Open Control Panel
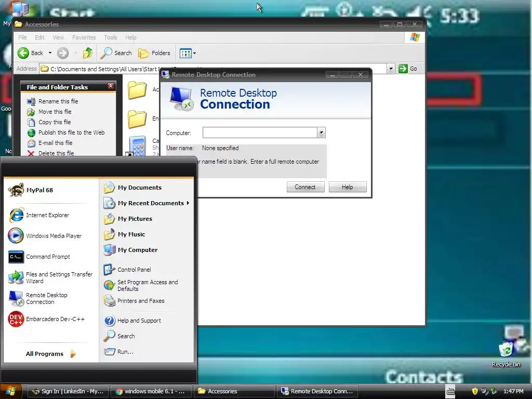Image resolution: width=532 pixels, height=399 pixels. click(x=127, y=270)
